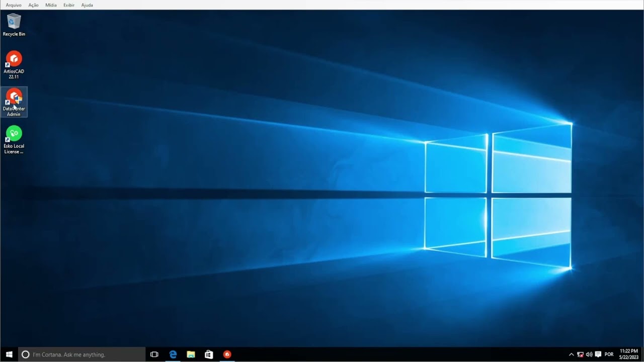This screenshot has width=644, height=362.
Task: Open the Recycle Bin desktop icon
Action: pyautogui.click(x=14, y=25)
